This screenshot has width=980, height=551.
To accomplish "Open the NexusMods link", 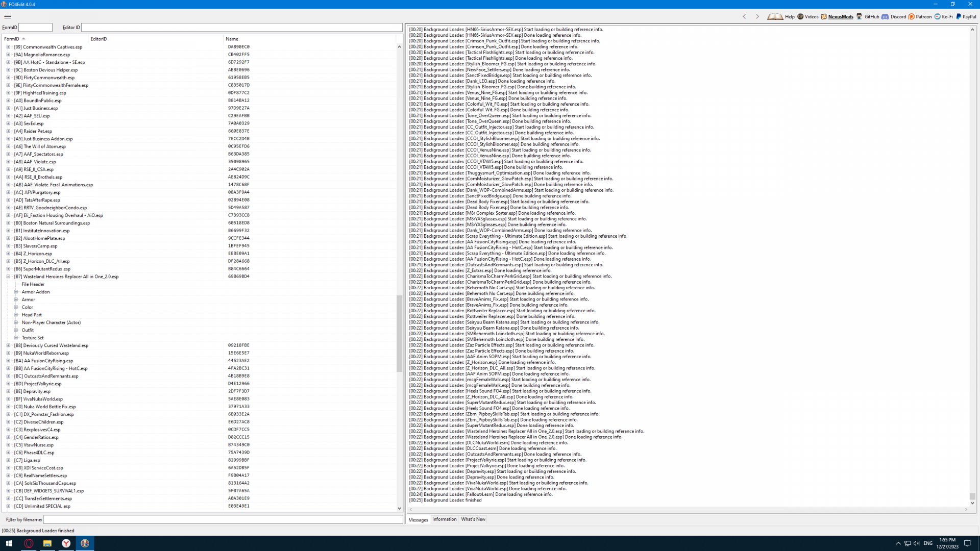I will (x=840, y=16).
